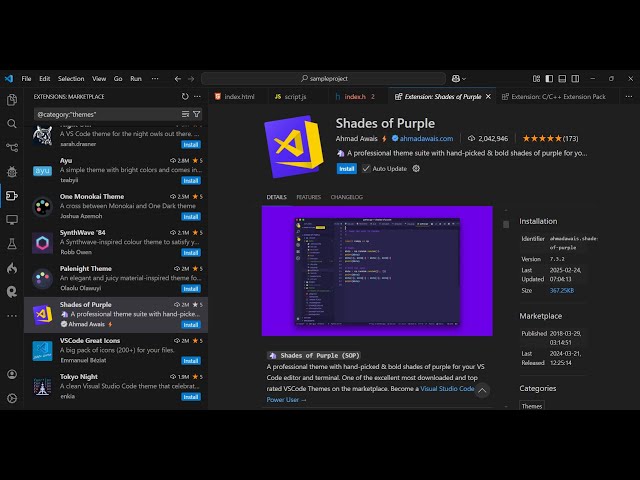Open the Manage gear in activity bar

[12, 397]
